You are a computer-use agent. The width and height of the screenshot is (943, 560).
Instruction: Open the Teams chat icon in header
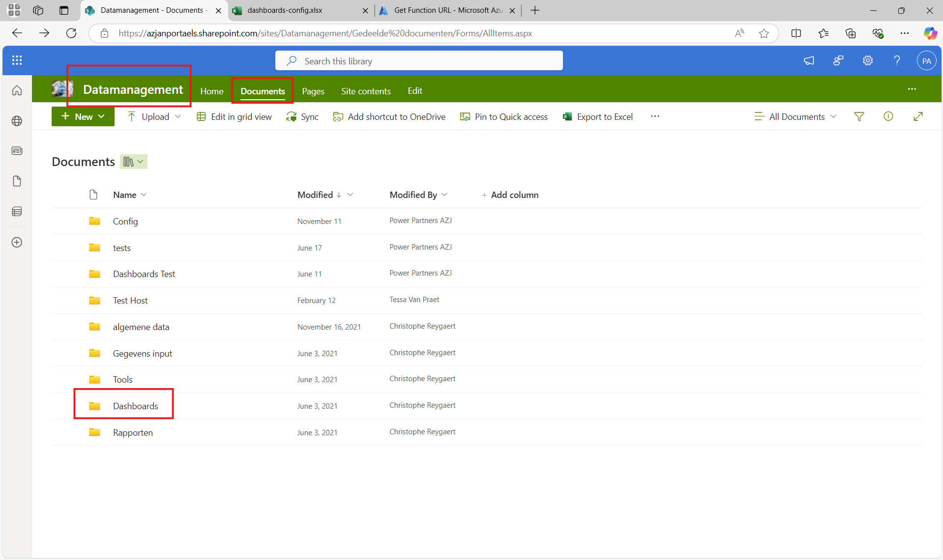click(838, 61)
